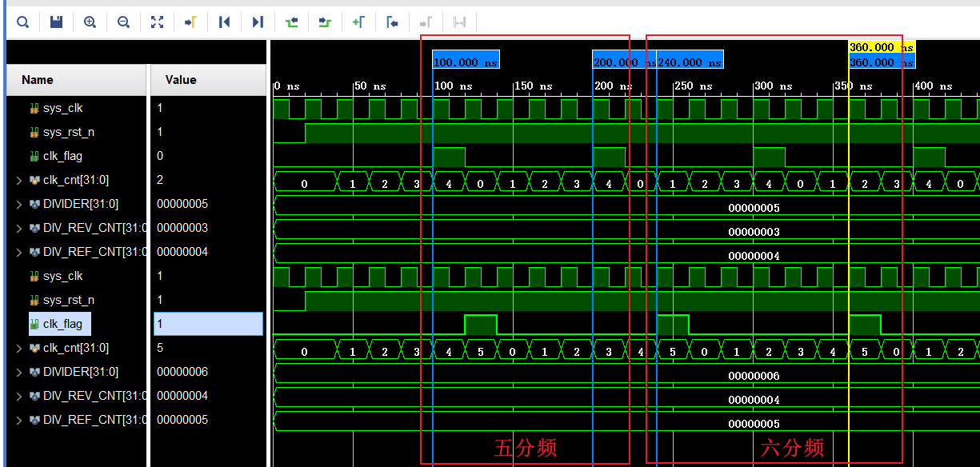Screen dimensions: 980x467
Task: Open the waveform search tool
Action: click(x=22, y=22)
